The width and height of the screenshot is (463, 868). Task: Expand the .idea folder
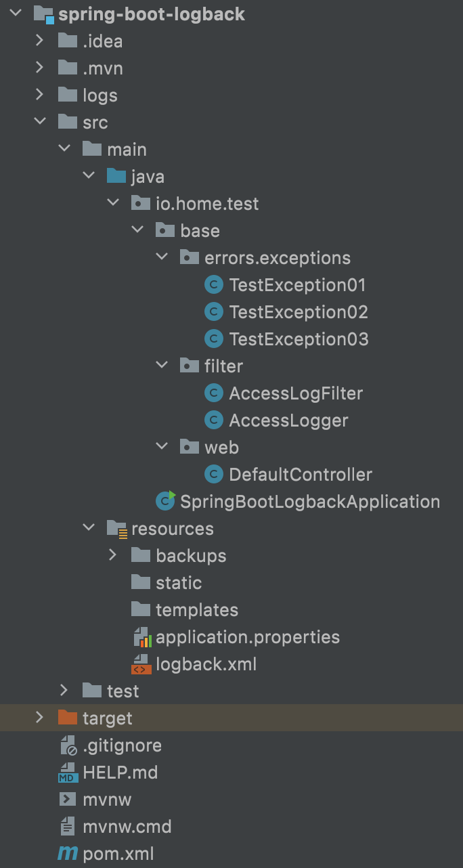tap(39, 41)
